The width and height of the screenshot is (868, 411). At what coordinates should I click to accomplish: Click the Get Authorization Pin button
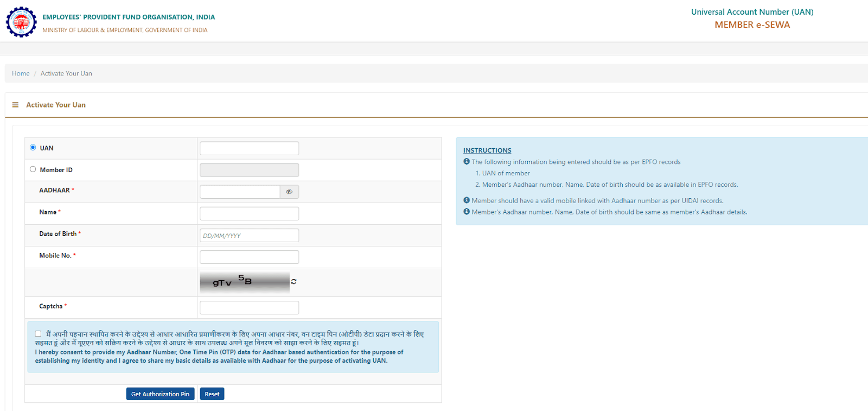(160, 394)
